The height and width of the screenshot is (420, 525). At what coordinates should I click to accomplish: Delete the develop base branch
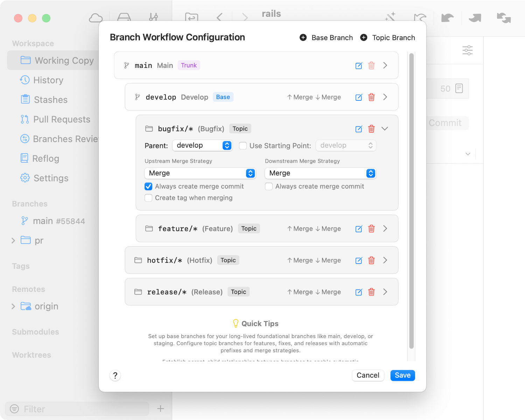[x=371, y=97]
